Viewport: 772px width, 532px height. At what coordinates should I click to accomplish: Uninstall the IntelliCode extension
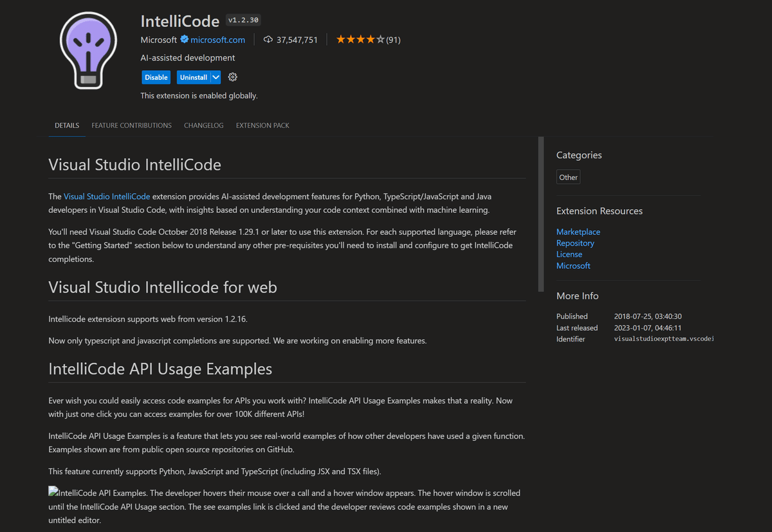tap(193, 77)
